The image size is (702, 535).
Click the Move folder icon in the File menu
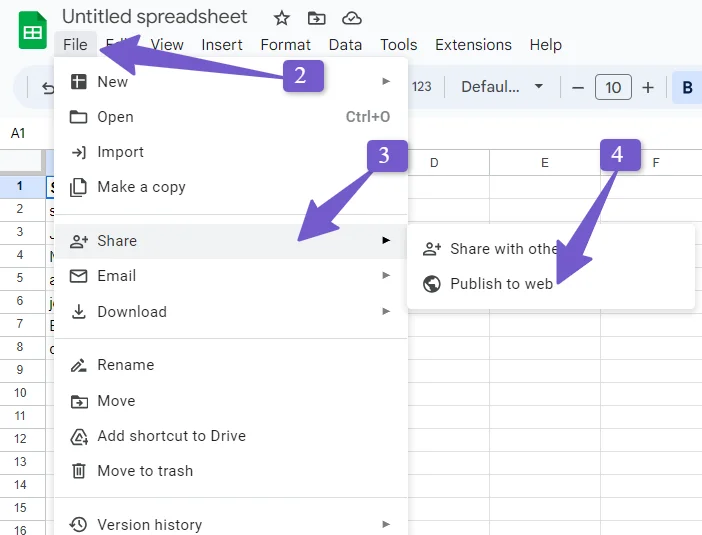click(79, 401)
